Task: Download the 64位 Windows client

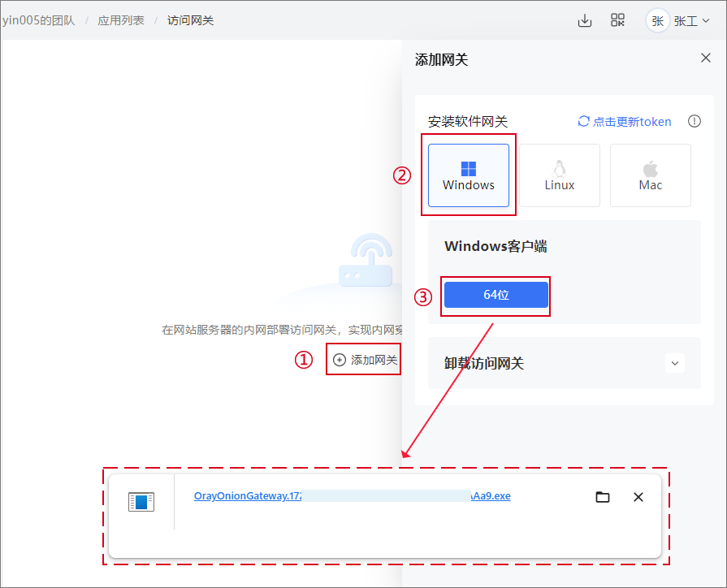Action: [496, 295]
